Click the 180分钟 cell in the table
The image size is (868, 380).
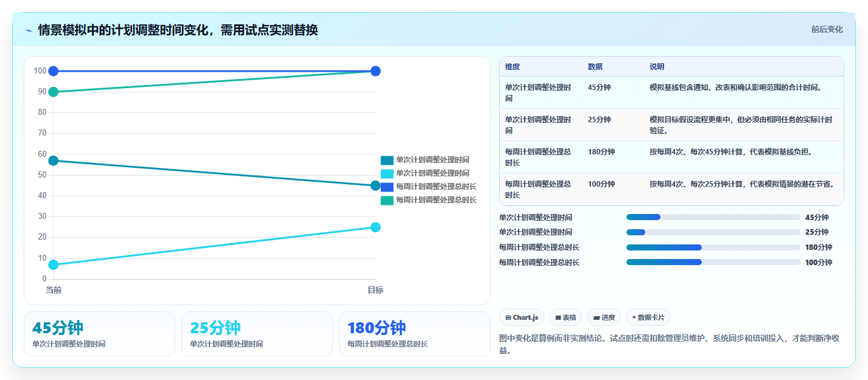point(601,151)
